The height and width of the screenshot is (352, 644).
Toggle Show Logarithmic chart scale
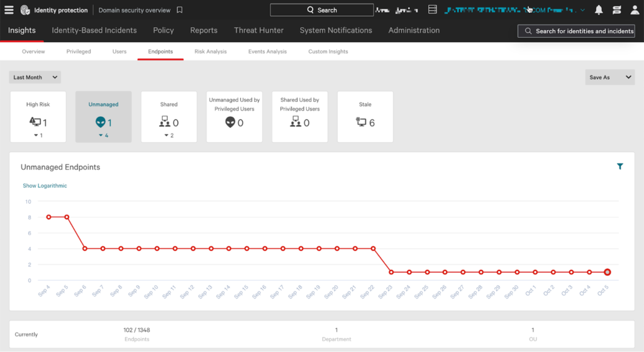point(45,185)
